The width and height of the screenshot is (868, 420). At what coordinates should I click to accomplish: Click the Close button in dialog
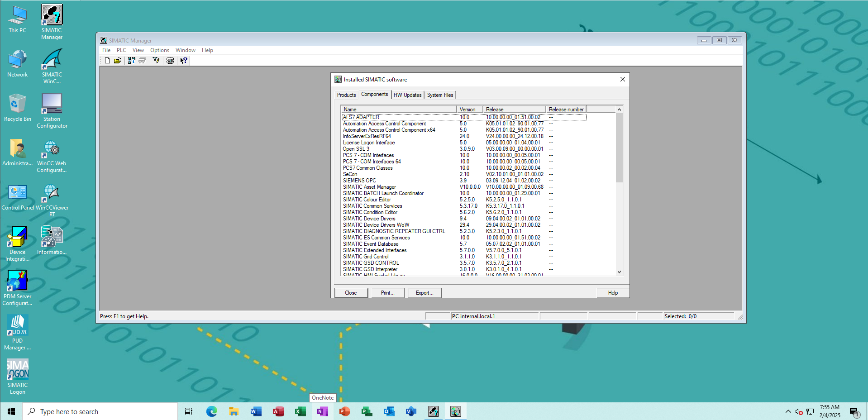(351, 293)
